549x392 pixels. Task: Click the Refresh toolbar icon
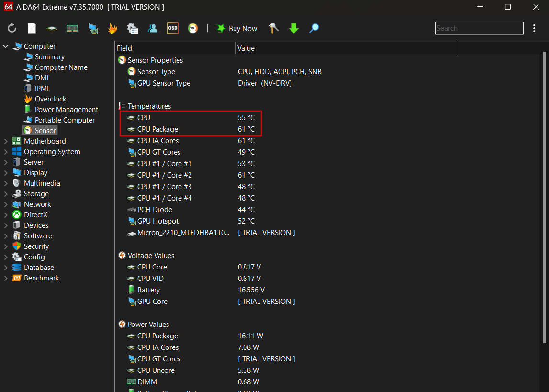click(12, 29)
